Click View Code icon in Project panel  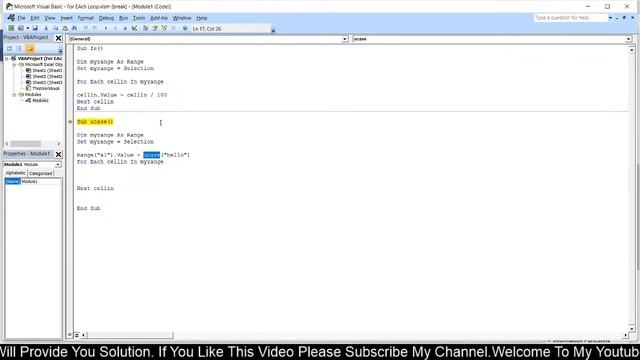(x=9, y=49)
